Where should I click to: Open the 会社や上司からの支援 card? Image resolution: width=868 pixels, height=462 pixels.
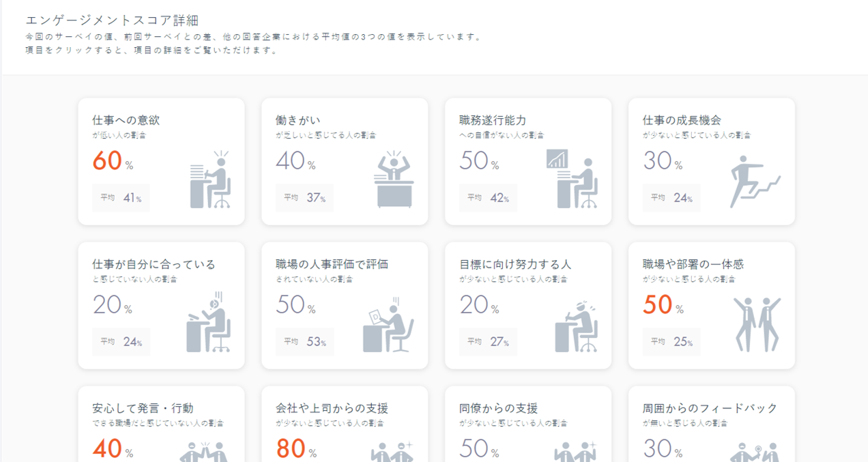332,409
